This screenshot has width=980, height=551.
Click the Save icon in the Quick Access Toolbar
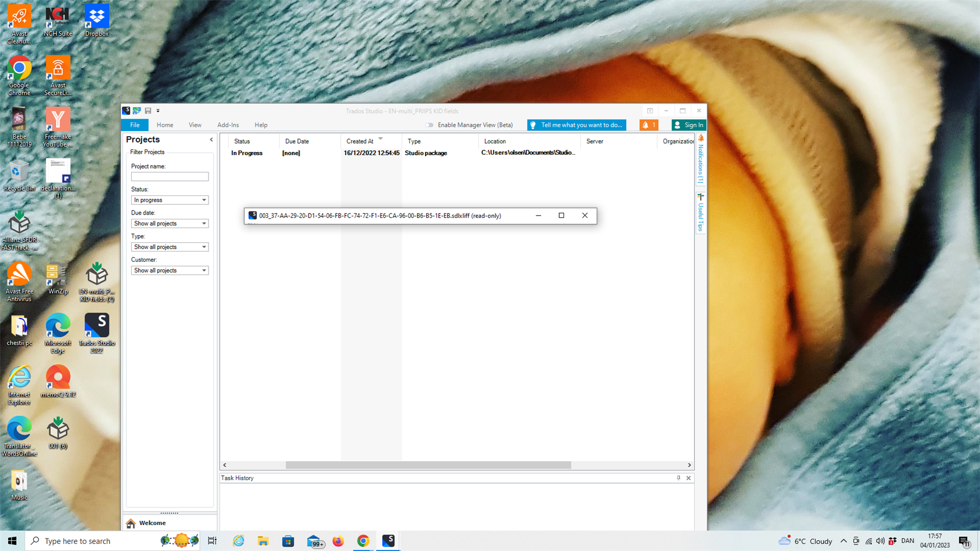click(x=148, y=111)
